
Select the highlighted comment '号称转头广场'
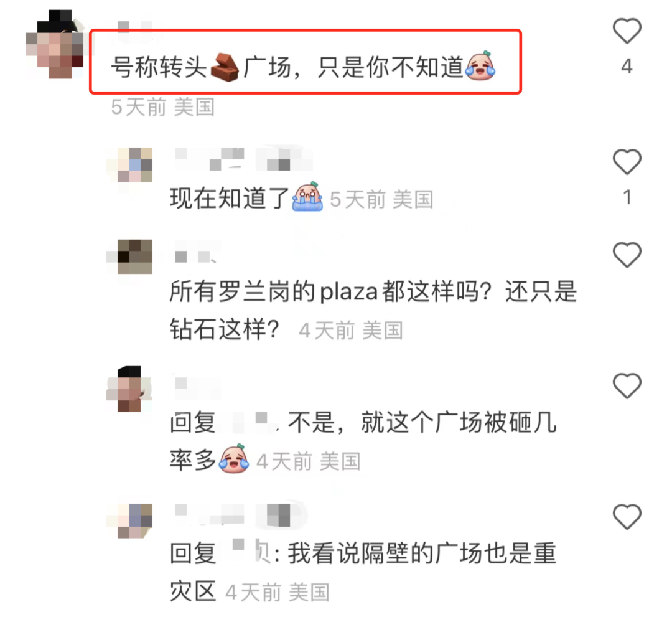(x=305, y=62)
